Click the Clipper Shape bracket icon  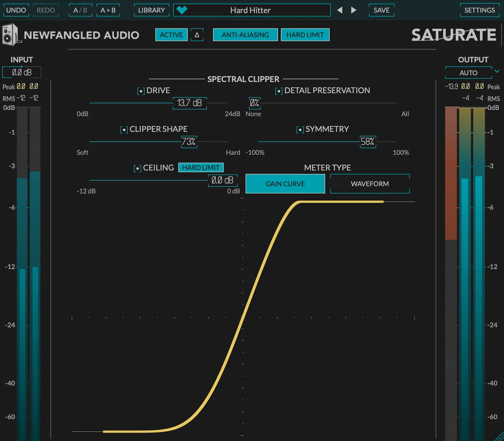tap(124, 130)
